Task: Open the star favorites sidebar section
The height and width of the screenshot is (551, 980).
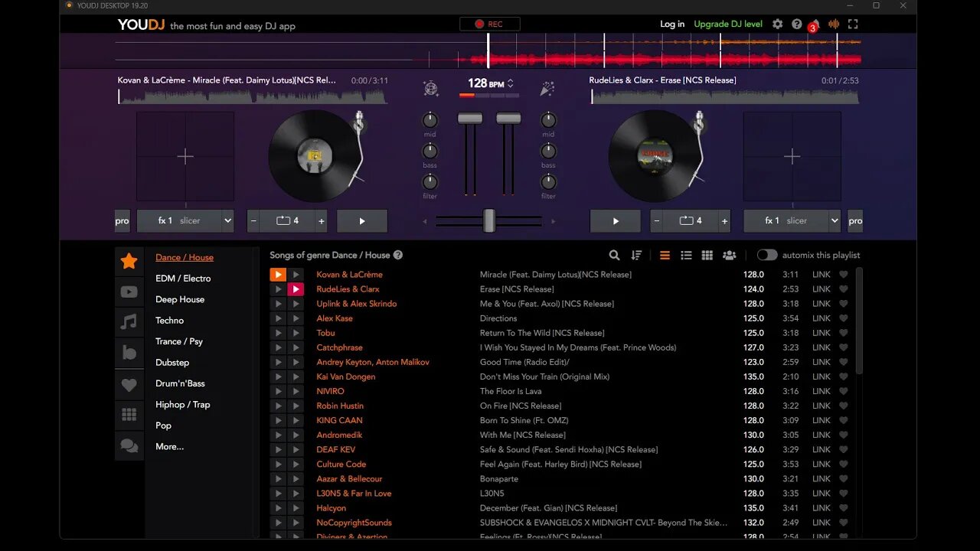Action: (129, 261)
